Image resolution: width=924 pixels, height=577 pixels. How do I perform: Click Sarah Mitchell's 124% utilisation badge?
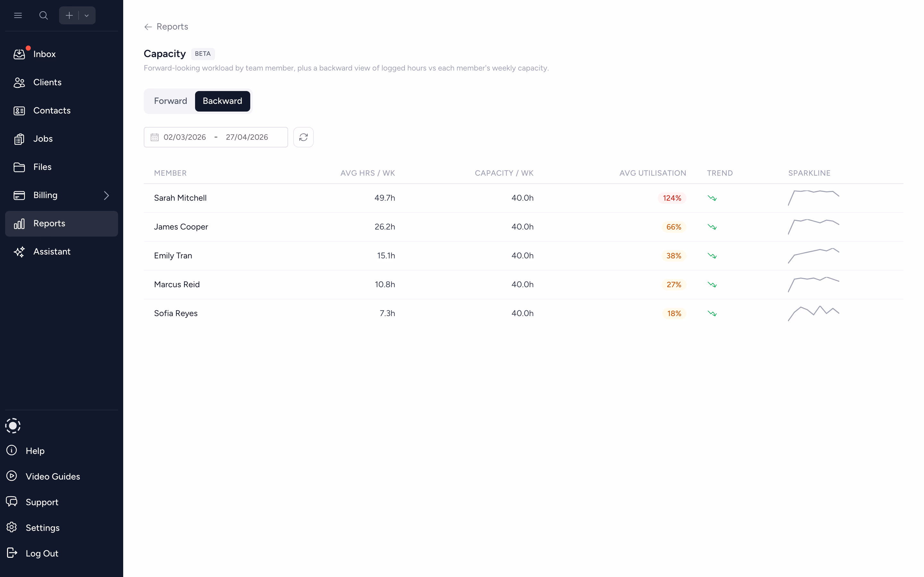[672, 198]
